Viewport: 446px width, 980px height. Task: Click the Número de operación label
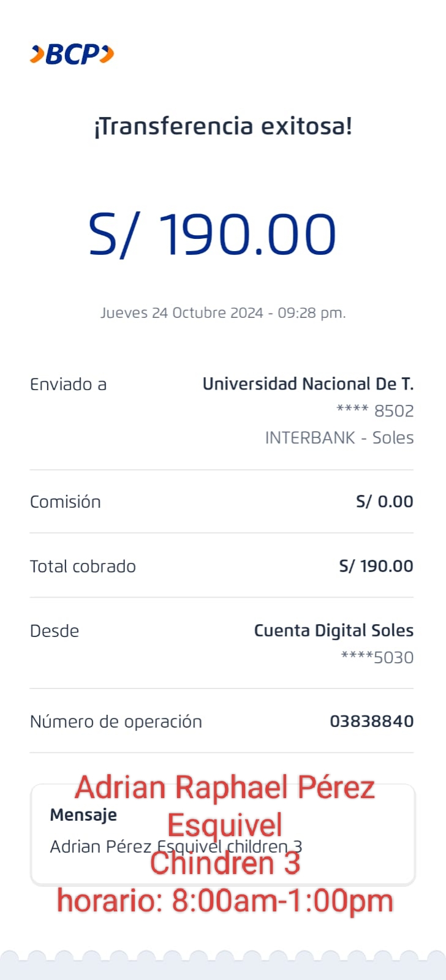pyautogui.click(x=116, y=722)
